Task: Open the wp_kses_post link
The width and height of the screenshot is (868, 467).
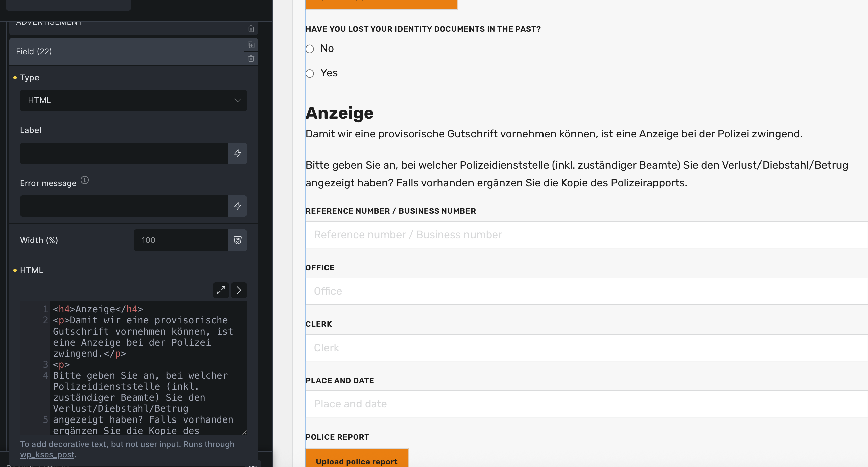Action: [x=47, y=455]
